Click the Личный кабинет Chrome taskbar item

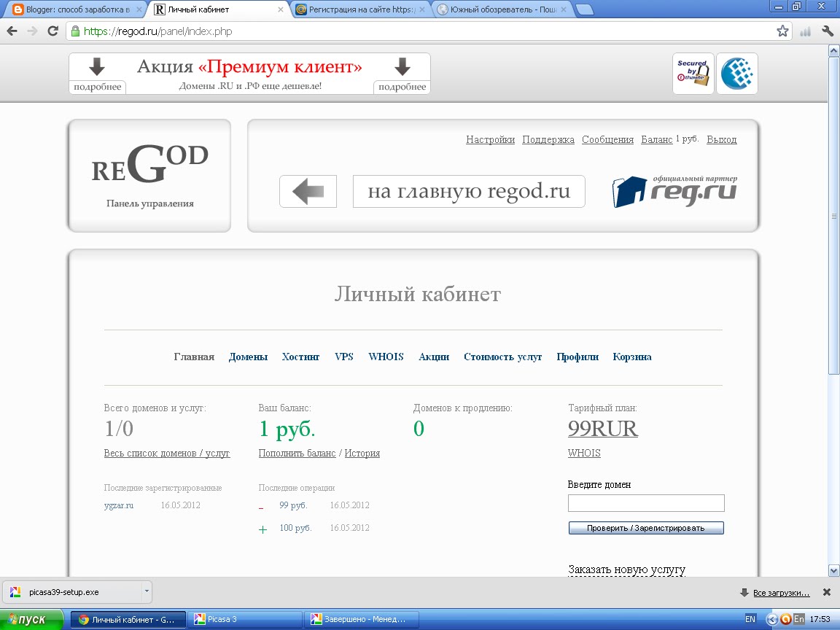coord(128,619)
